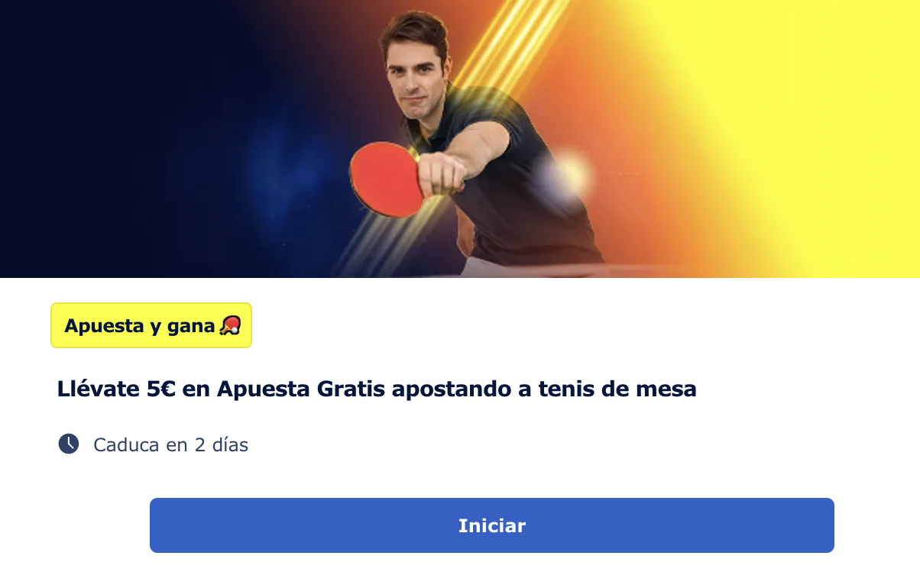Viewport: 920px width, 588px height.
Task: Click the clock icon beside expiry text
Action: point(69,444)
